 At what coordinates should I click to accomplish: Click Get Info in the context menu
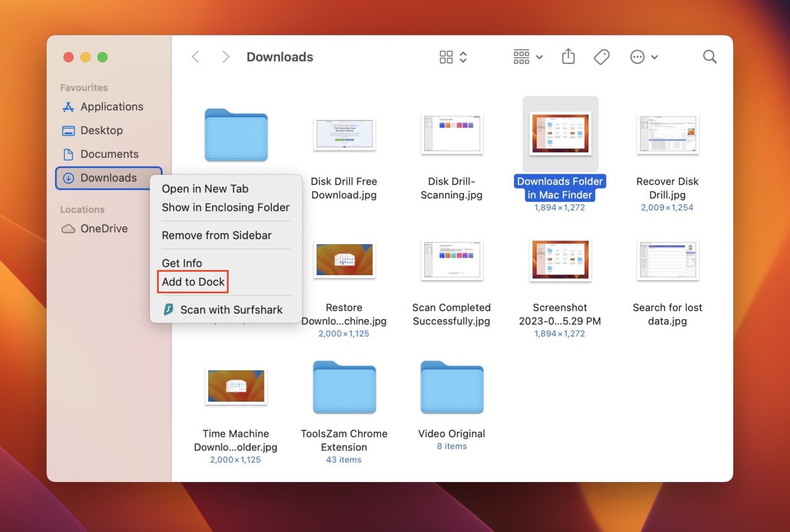click(182, 263)
